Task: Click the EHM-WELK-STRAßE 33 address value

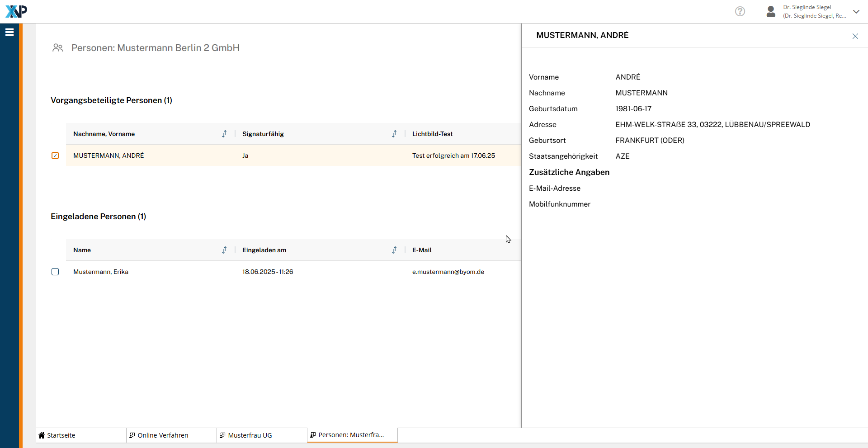Action: click(x=712, y=124)
